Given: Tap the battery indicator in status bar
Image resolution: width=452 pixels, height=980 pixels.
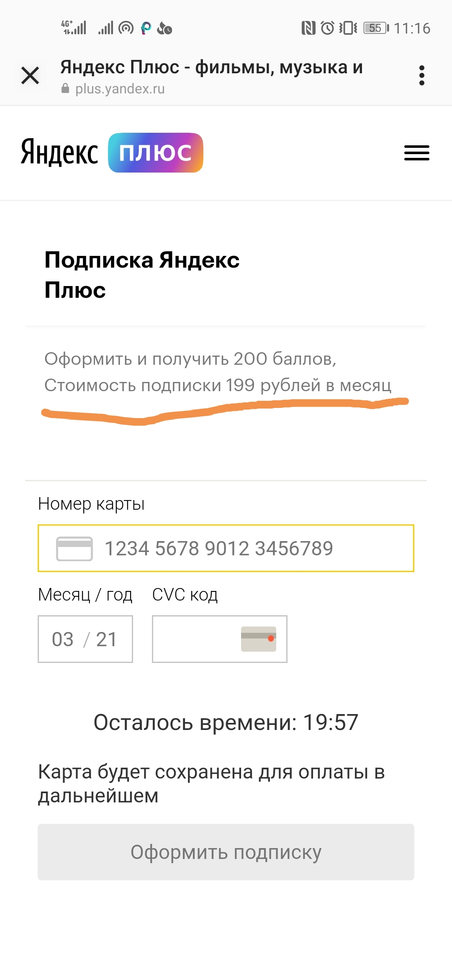Looking at the screenshot, I should pos(376,28).
